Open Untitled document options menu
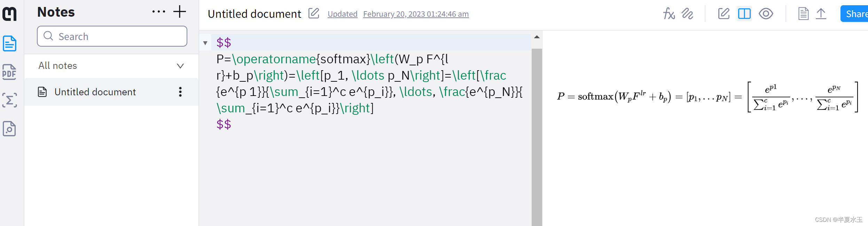This screenshot has height=226, width=868. (x=180, y=92)
